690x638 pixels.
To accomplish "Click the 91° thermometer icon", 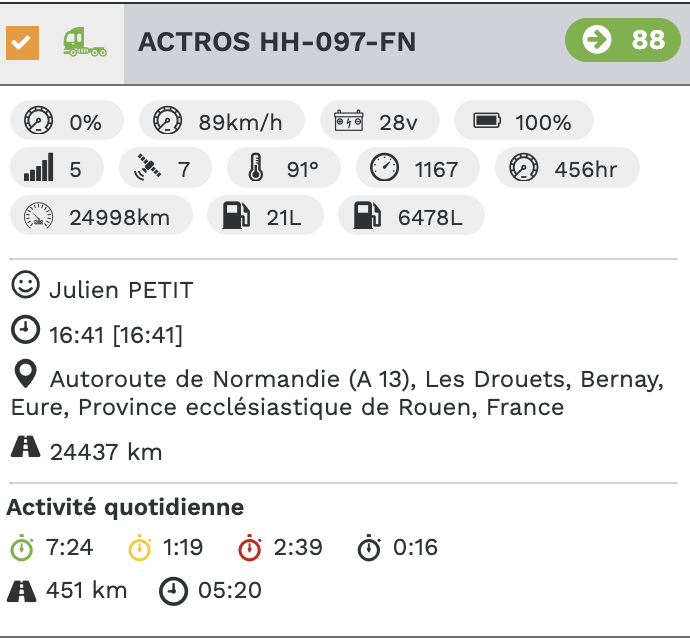I will [x=256, y=169].
